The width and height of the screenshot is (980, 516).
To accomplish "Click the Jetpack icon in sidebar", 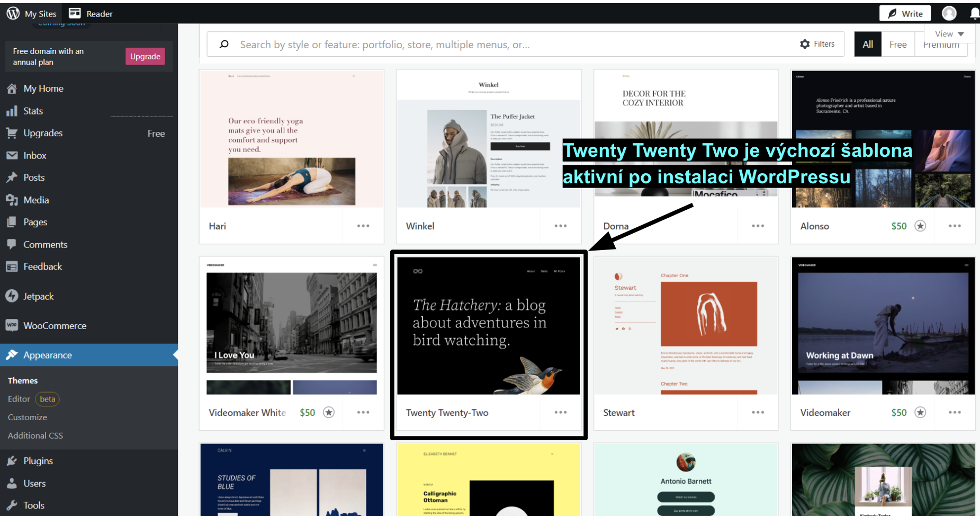I will click(x=12, y=296).
